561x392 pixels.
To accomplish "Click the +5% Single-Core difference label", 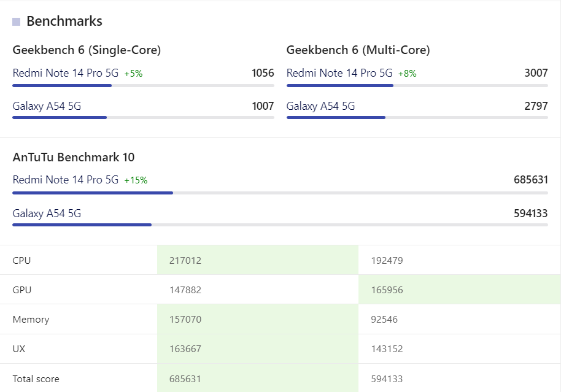I will pos(133,74).
